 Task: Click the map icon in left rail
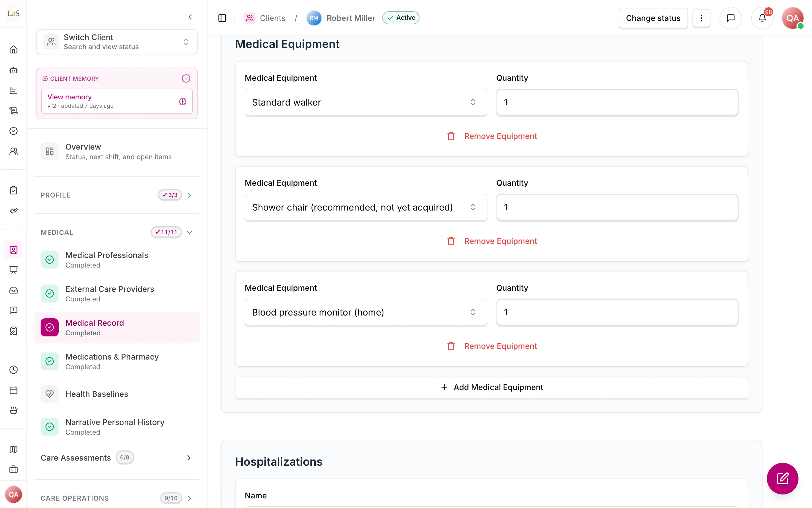(14, 449)
